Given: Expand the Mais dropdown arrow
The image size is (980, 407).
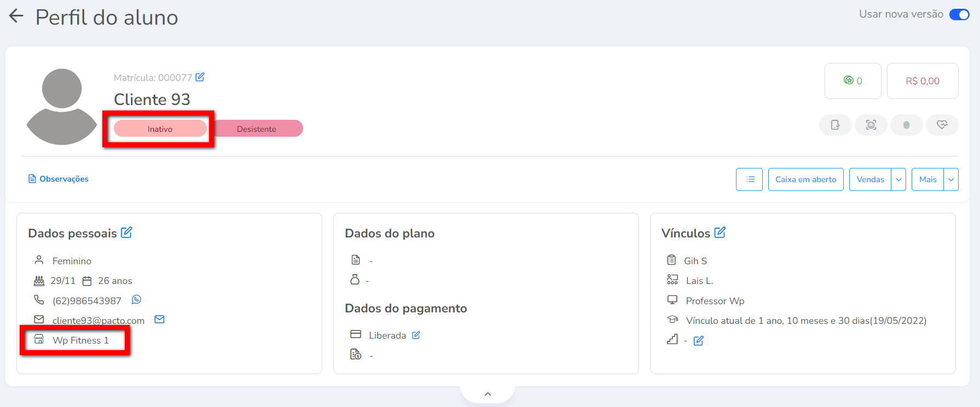Looking at the screenshot, I should pyautogui.click(x=951, y=179).
